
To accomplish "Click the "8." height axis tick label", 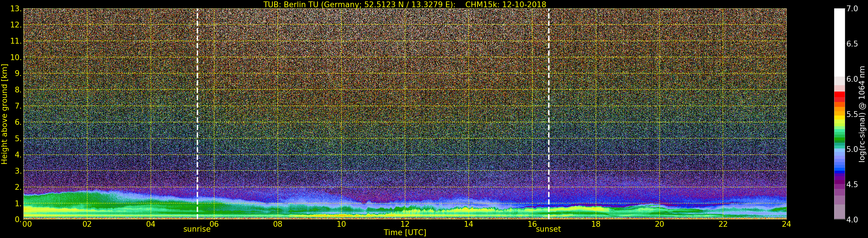I will coord(18,90).
